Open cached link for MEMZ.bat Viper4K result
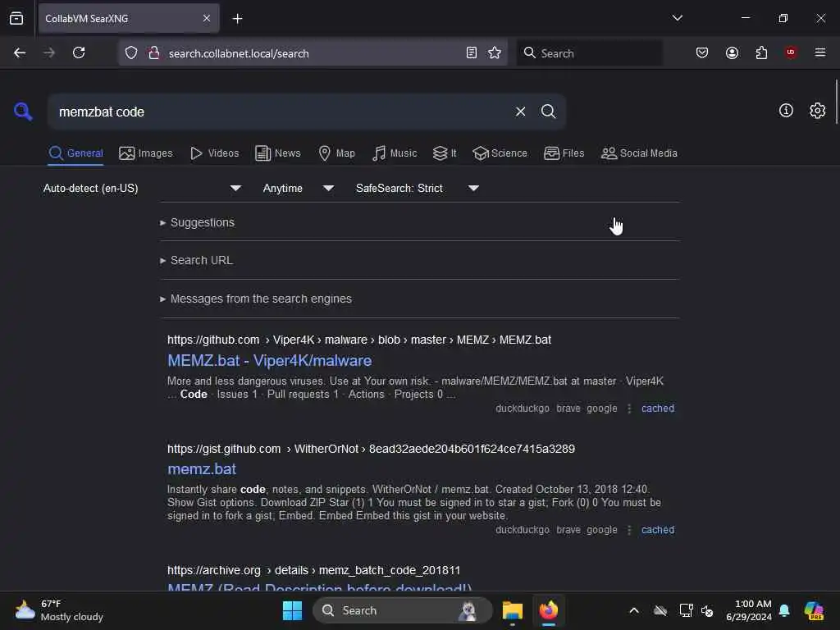 pyautogui.click(x=657, y=409)
